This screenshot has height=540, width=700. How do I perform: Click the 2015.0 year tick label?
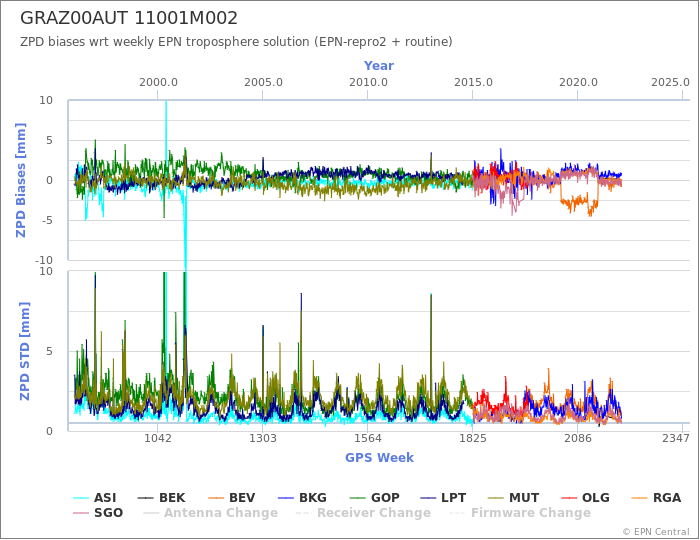pyautogui.click(x=473, y=83)
